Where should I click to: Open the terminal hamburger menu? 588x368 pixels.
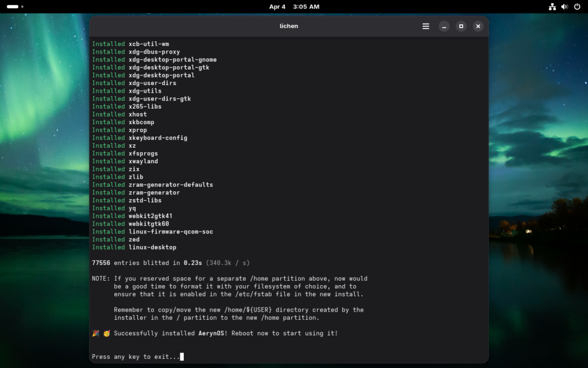(x=425, y=26)
